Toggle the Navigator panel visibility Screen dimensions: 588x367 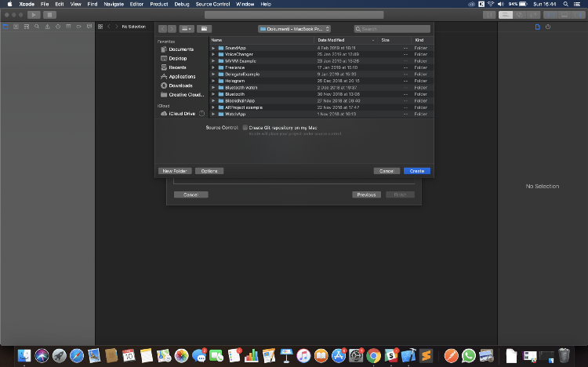550,15
